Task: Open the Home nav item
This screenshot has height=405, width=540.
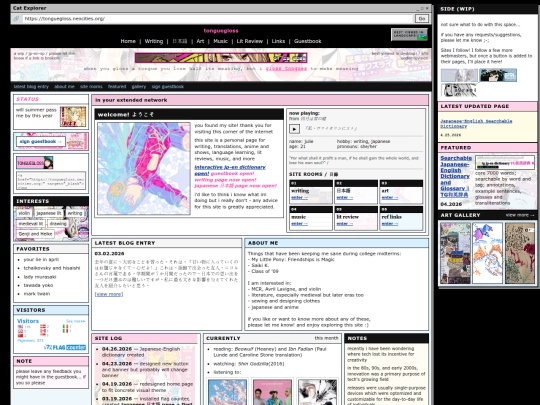Action: [128, 41]
